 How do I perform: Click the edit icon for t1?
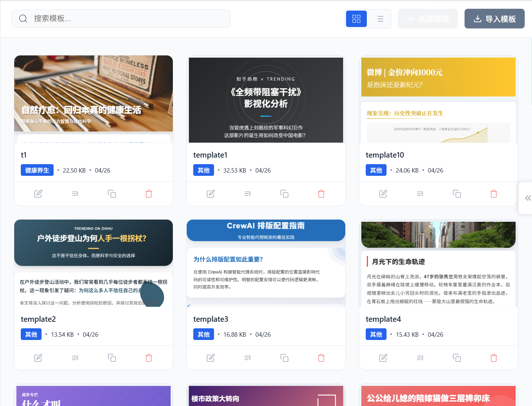tap(38, 194)
